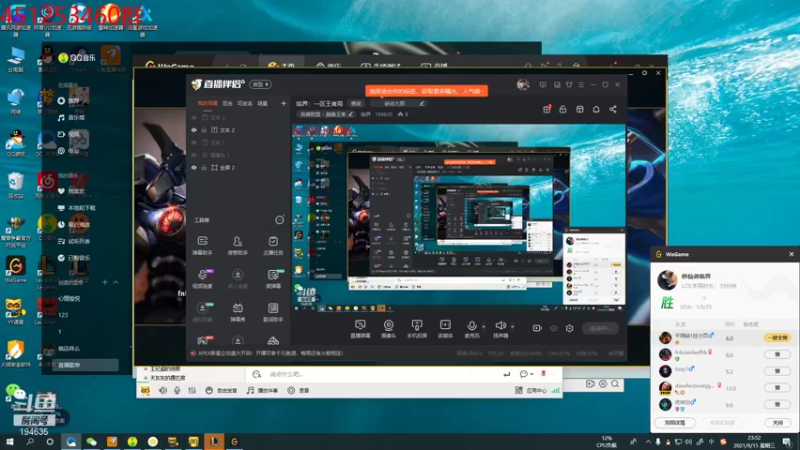Image resolution: width=800 pixels, height=450 pixels.
Task: Add a 手机投屏 phone cast source
Action: click(417, 329)
